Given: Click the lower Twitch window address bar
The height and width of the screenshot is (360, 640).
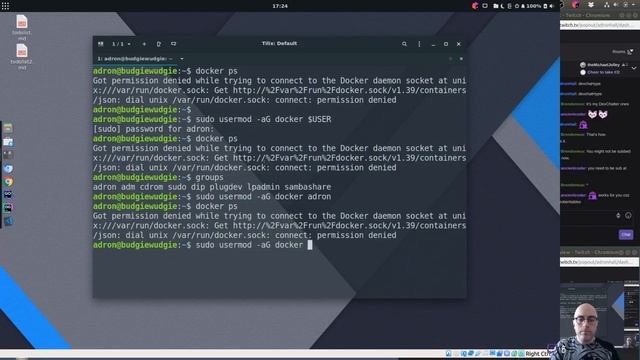Looking at the screenshot, I should [600, 262].
